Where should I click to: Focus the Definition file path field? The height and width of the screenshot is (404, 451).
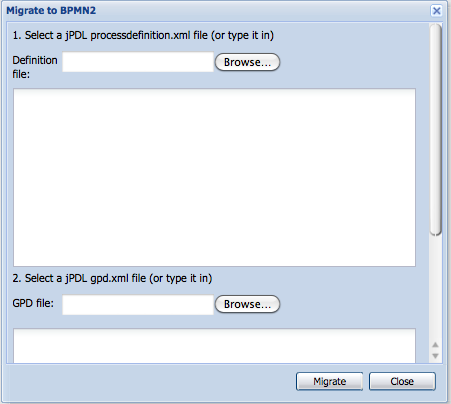(138, 62)
